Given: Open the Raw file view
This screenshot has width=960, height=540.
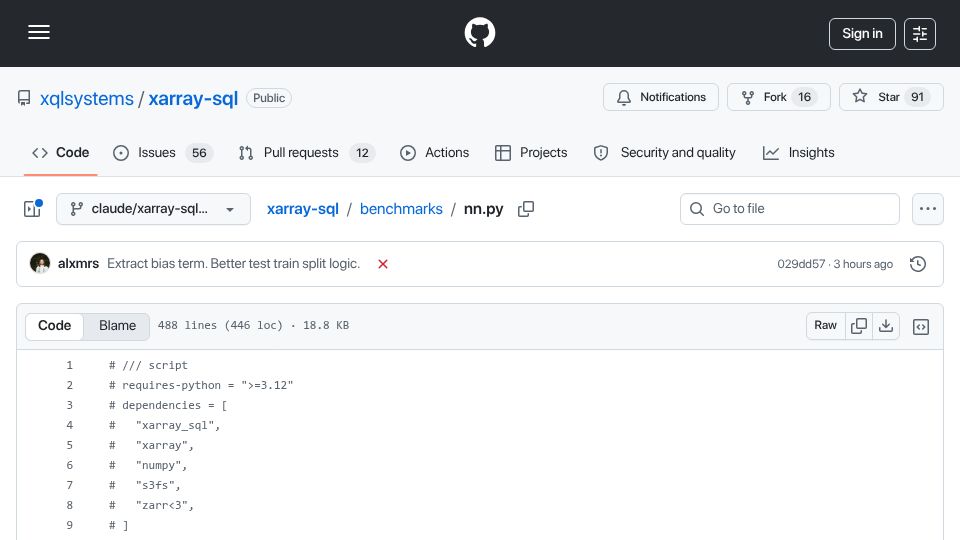Looking at the screenshot, I should click(825, 326).
